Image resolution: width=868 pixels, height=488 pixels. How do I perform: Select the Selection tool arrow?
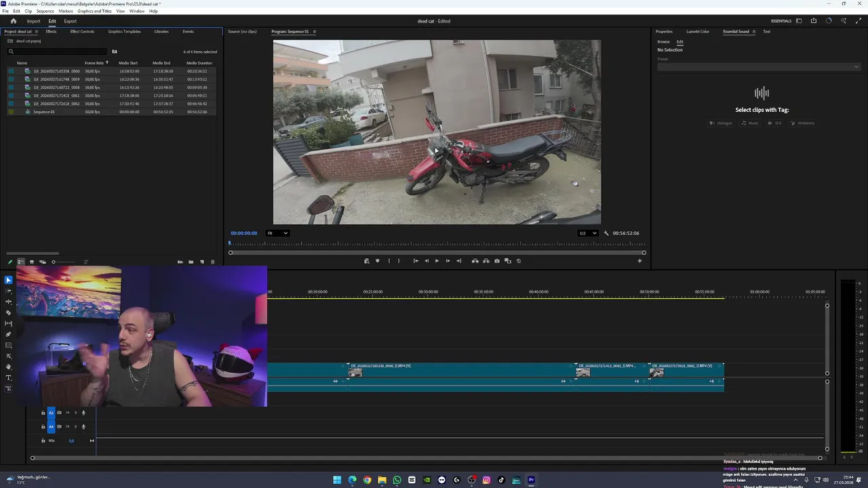pyautogui.click(x=8, y=280)
